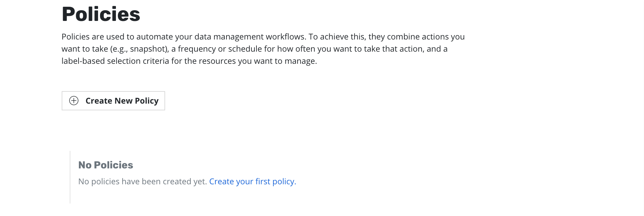
Task: Open the Create your first policy link
Action: pyautogui.click(x=252, y=182)
